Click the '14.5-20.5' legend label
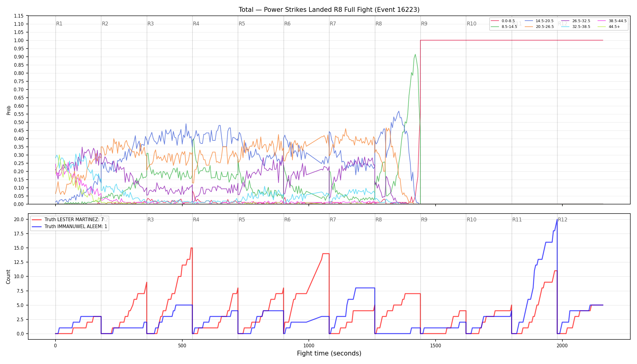 coord(544,21)
